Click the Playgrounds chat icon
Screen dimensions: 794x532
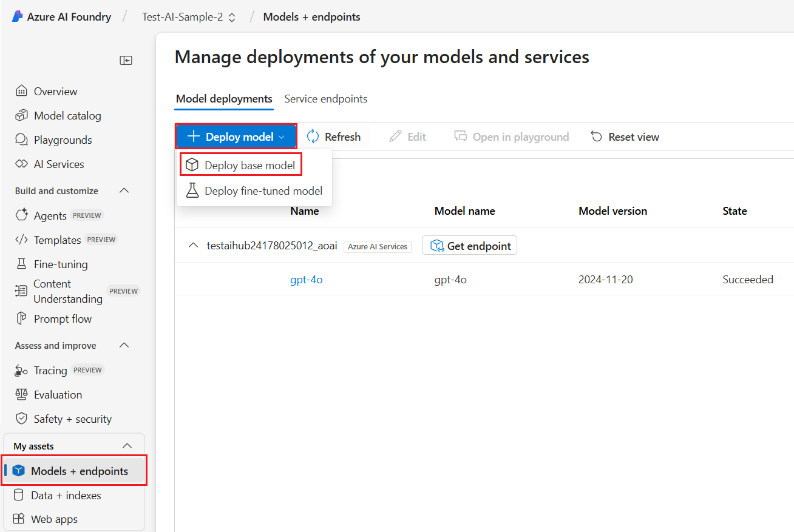21,140
